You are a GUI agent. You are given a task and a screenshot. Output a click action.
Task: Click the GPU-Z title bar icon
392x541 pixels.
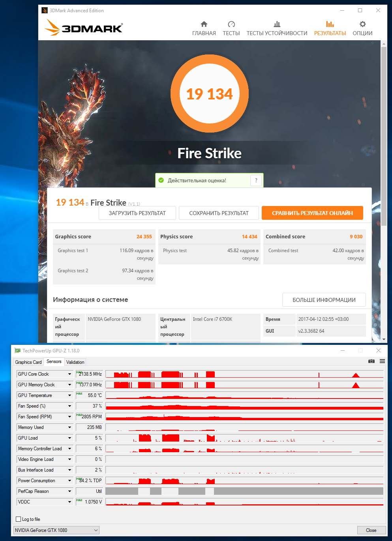17,350
